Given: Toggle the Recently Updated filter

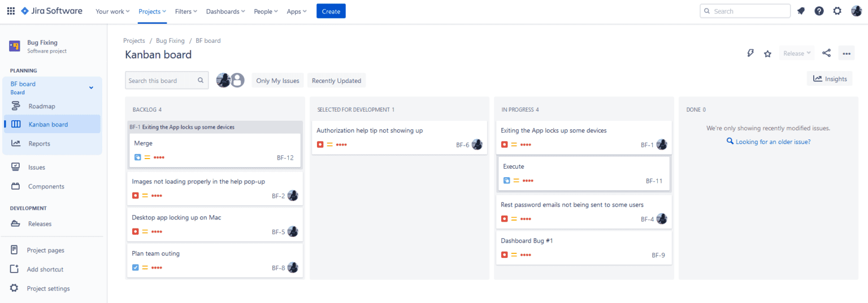Looking at the screenshot, I should tap(336, 81).
